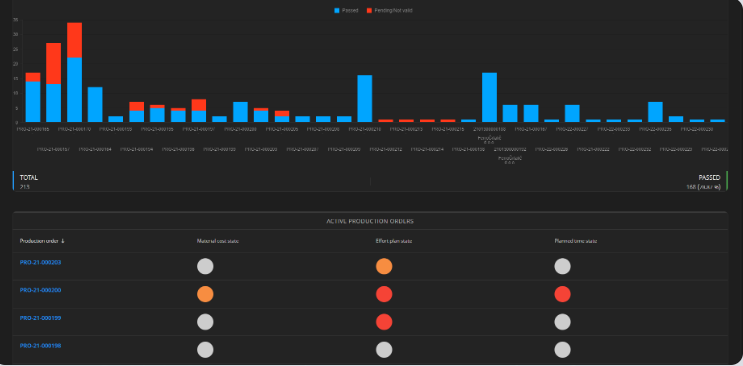Click the Active Production Orders table title
743x366 pixels.
click(x=370, y=221)
